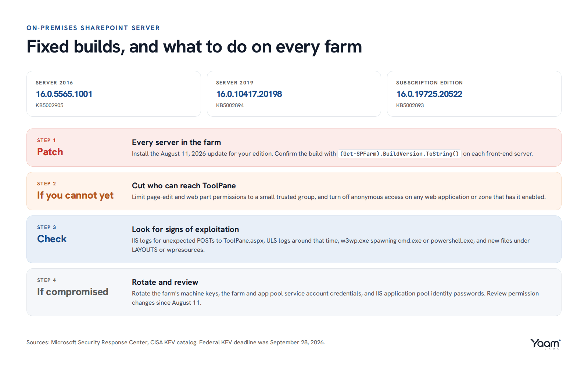The image size is (588, 370).
Task: Click the "SUBSCRIPTION EDITION" card label
Action: [430, 83]
